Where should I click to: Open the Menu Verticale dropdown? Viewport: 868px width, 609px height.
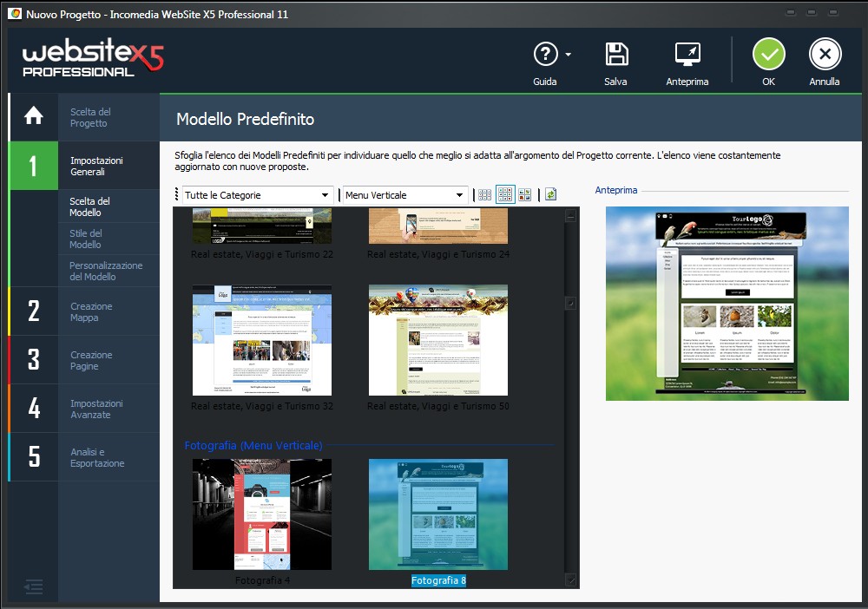pos(405,195)
